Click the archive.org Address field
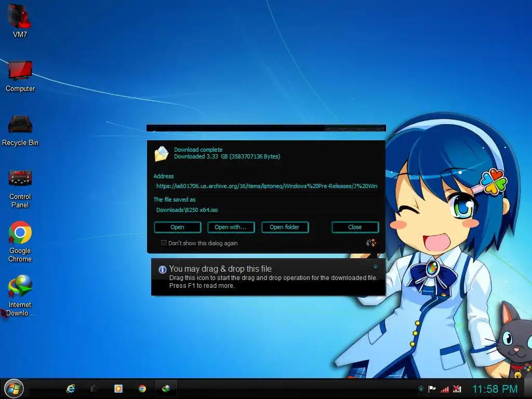532x399 pixels. point(267,186)
